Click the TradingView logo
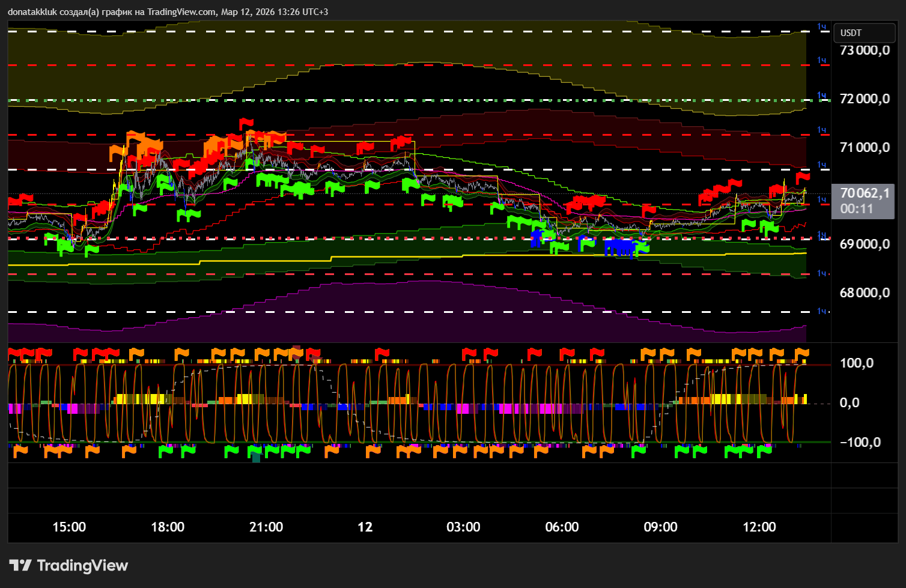Screen dimensions: 906x588 pyautogui.click(x=68, y=566)
